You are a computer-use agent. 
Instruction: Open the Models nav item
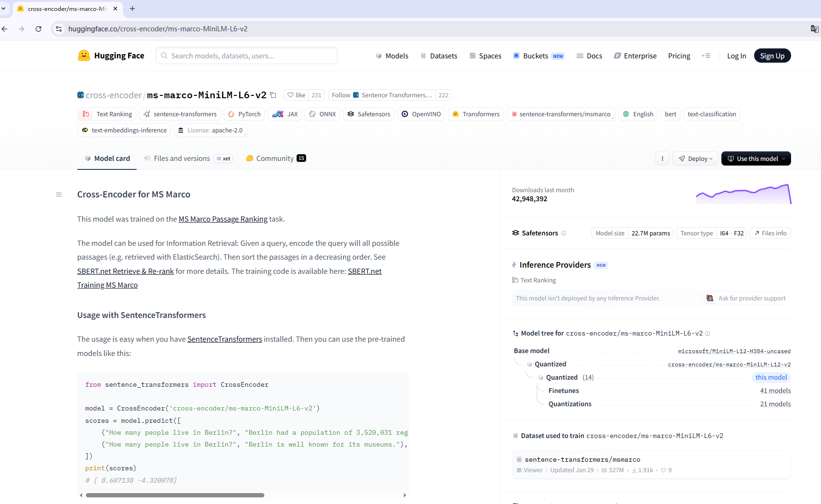(x=392, y=56)
